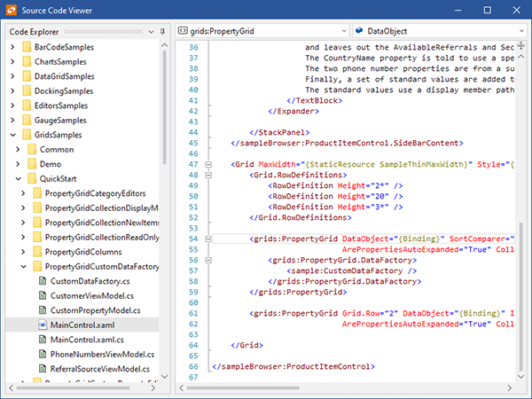This screenshot has height=399, width=532.
Task: Maximize the Source Code Viewer window
Action: [x=487, y=10]
